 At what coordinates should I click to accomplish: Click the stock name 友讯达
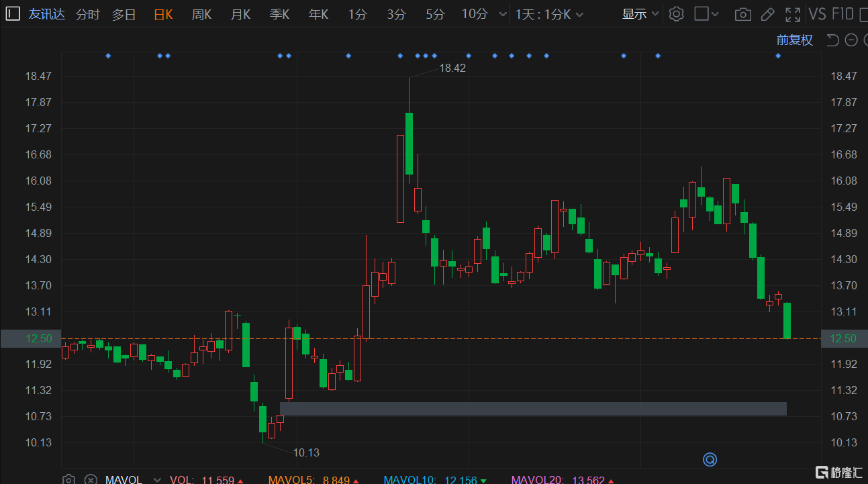coord(46,13)
